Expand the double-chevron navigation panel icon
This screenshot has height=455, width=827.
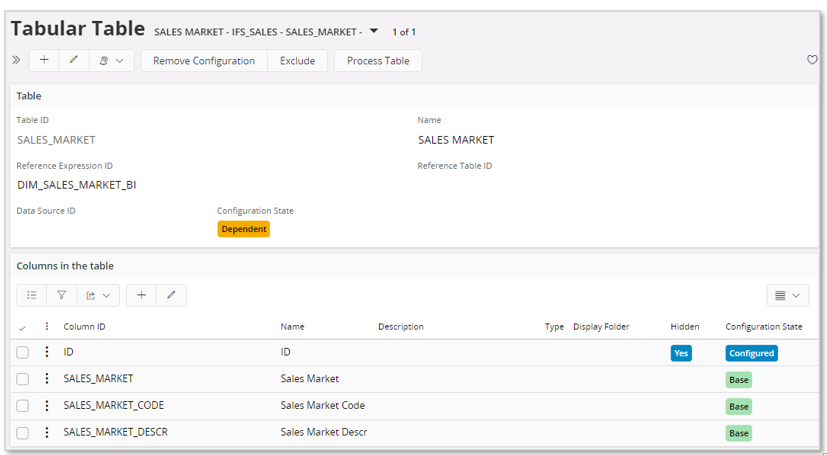[x=16, y=61]
